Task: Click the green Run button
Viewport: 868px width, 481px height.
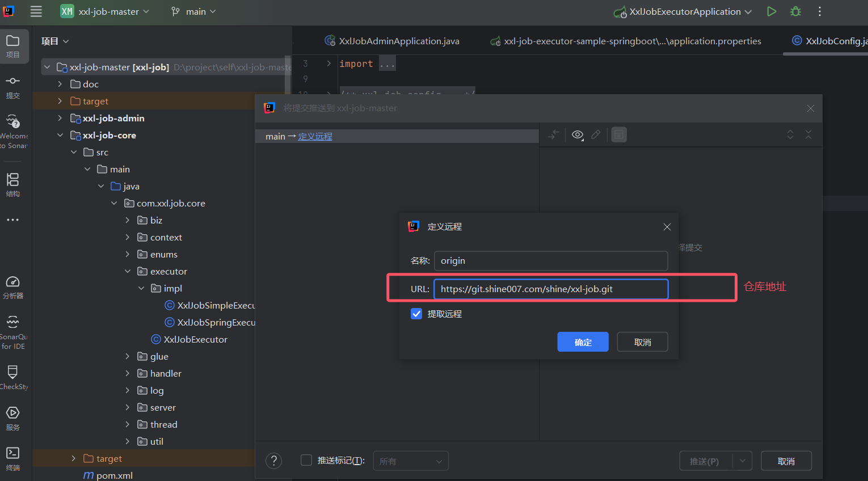Action: tap(772, 11)
